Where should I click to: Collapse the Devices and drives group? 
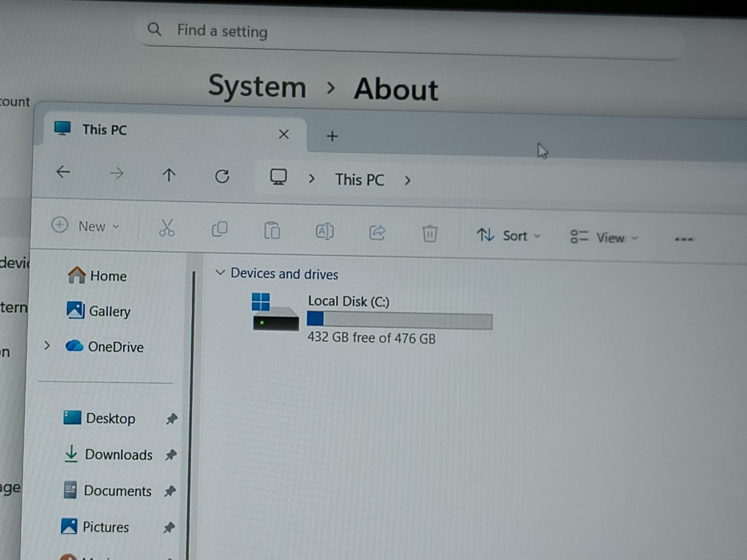(220, 272)
